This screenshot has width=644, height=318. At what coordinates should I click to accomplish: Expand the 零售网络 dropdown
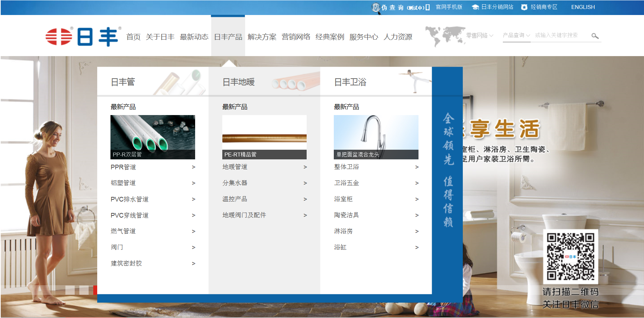click(480, 35)
